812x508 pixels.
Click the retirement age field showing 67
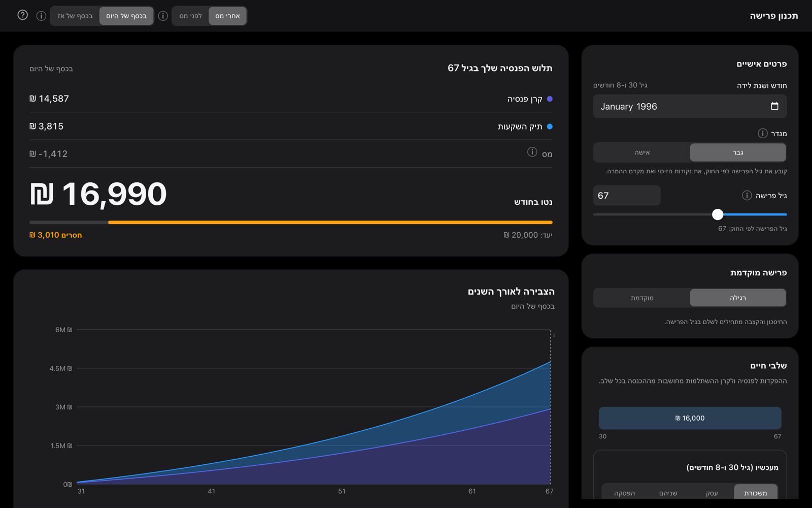[627, 196]
